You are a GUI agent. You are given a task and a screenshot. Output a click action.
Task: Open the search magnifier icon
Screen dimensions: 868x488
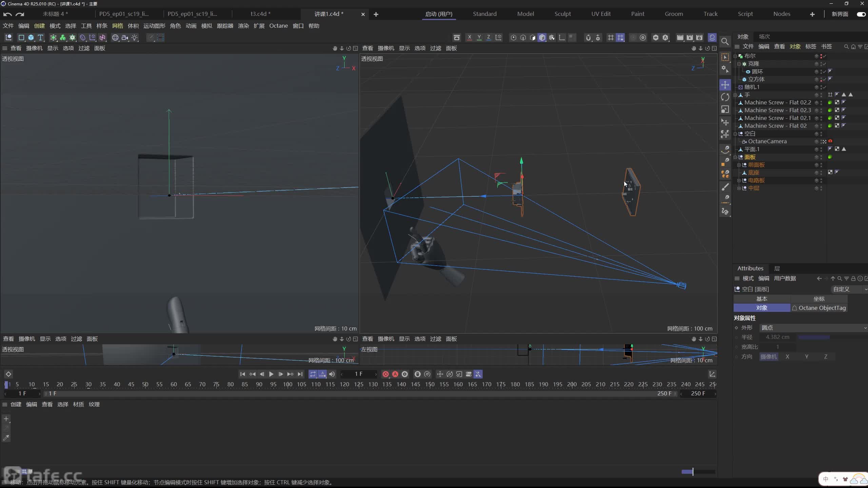(725, 41)
